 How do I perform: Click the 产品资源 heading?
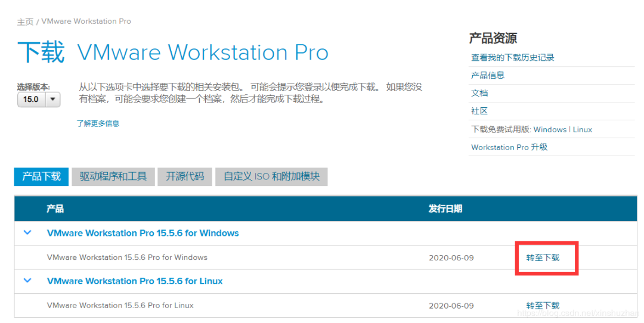tap(493, 38)
